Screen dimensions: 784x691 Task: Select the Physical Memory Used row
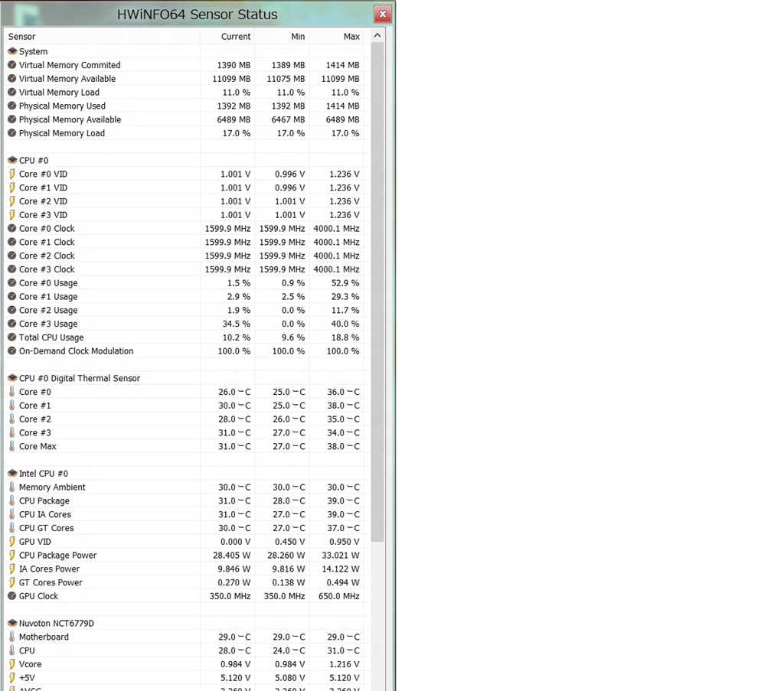click(62, 106)
